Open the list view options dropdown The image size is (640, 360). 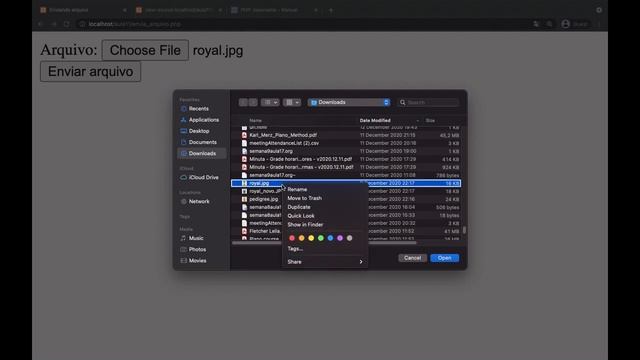(x=270, y=102)
